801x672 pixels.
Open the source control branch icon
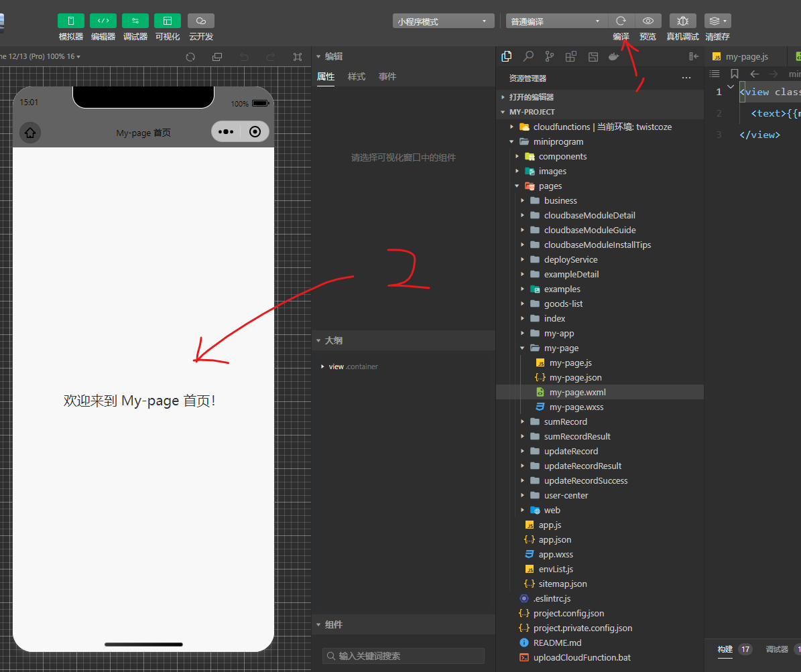550,56
